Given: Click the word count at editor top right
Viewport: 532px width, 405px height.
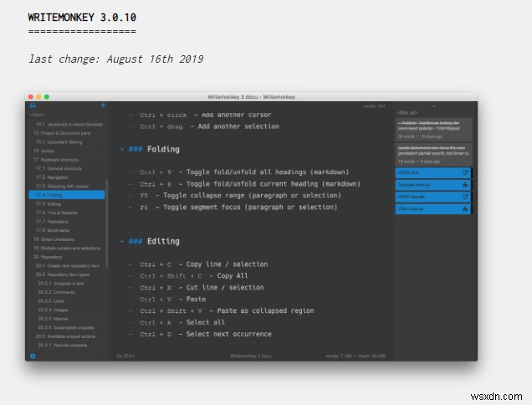Looking at the screenshot, I should (374, 106).
